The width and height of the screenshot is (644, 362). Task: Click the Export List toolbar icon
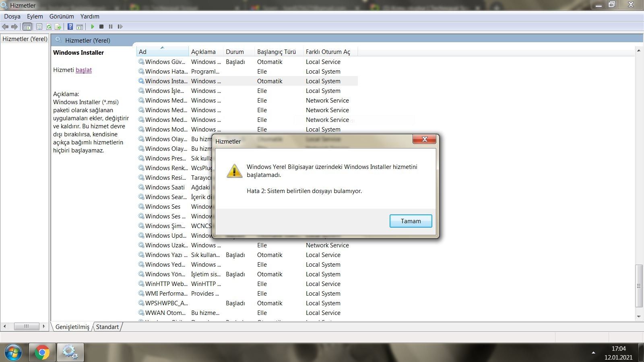coord(58,27)
